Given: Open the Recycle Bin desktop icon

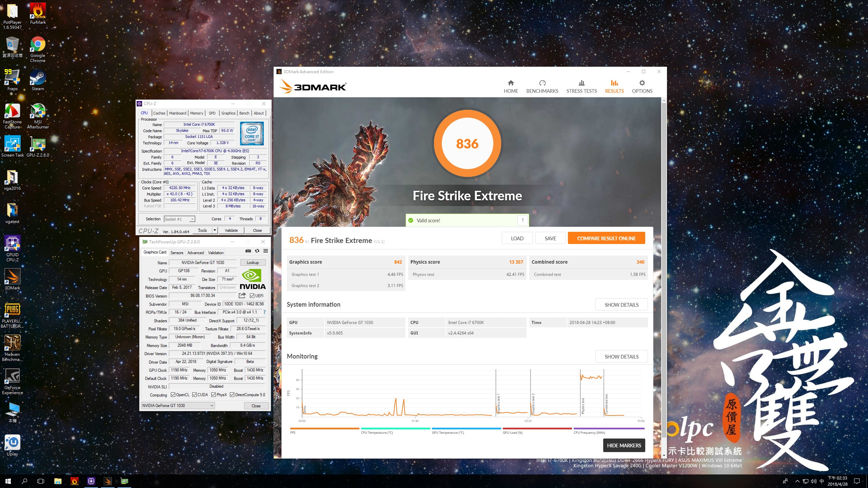Looking at the screenshot, I should 13,47.
